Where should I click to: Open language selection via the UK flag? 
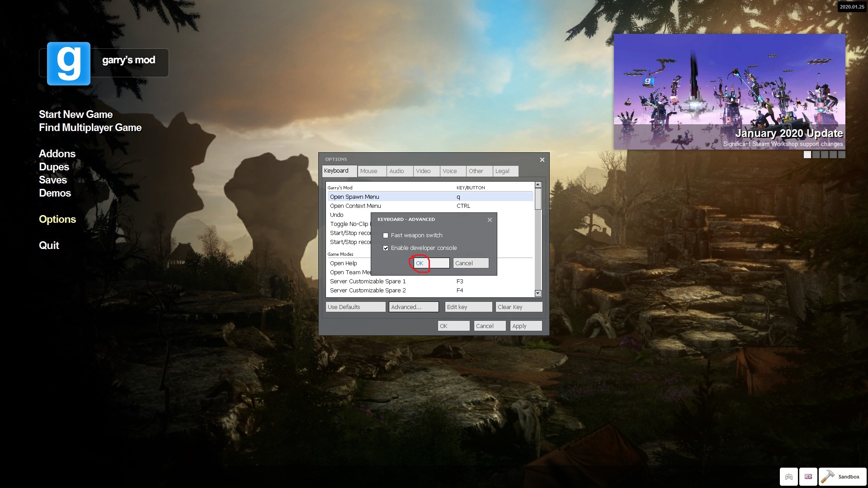coord(808,477)
